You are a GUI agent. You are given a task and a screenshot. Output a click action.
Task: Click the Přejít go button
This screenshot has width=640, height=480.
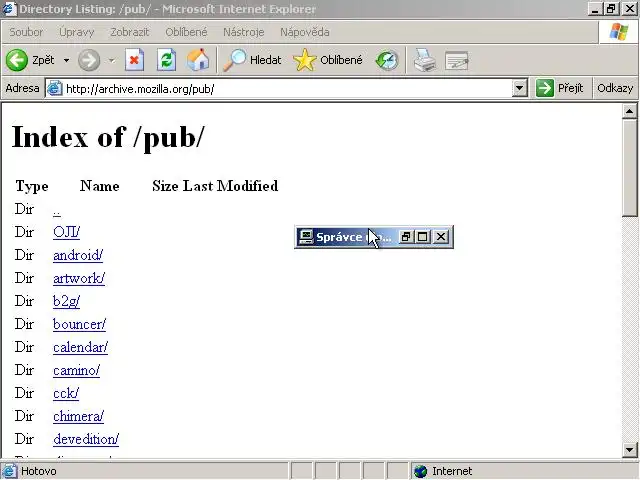tap(560, 88)
